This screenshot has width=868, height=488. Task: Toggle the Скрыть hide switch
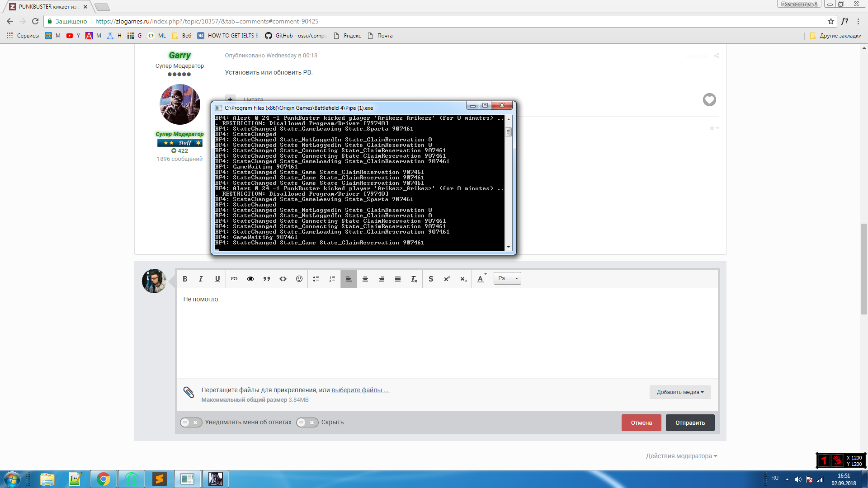307,422
